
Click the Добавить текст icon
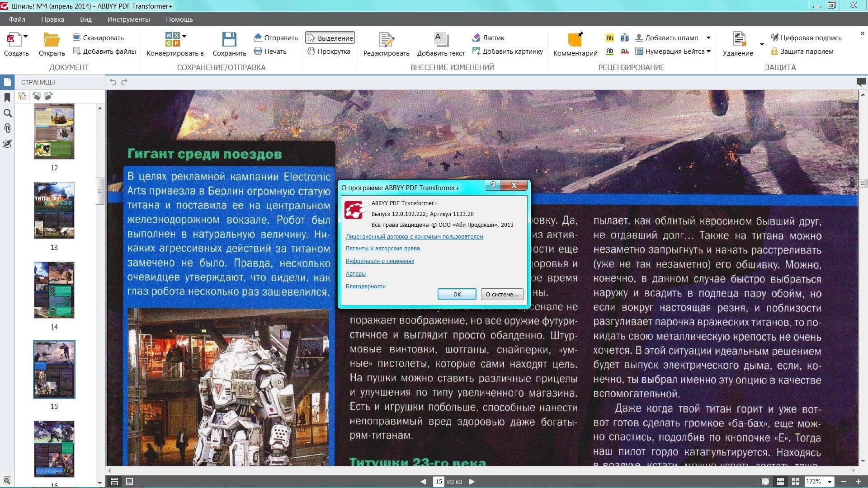click(441, 40)
